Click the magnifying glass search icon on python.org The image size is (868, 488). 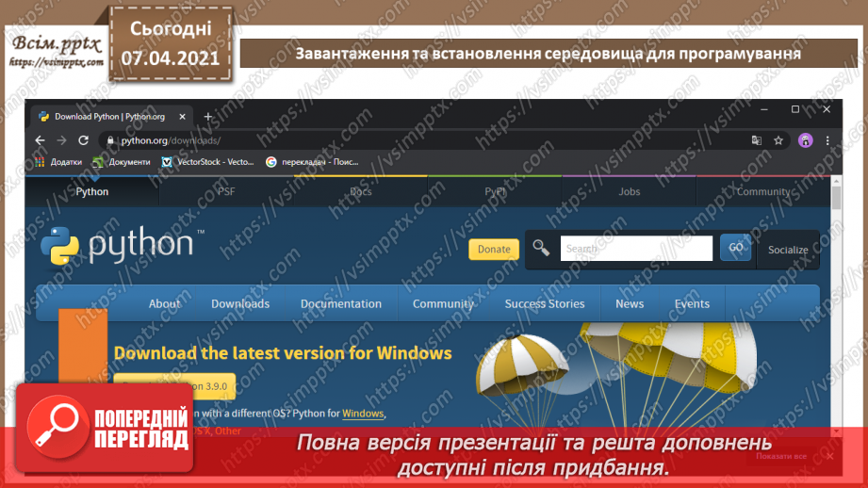541,249
